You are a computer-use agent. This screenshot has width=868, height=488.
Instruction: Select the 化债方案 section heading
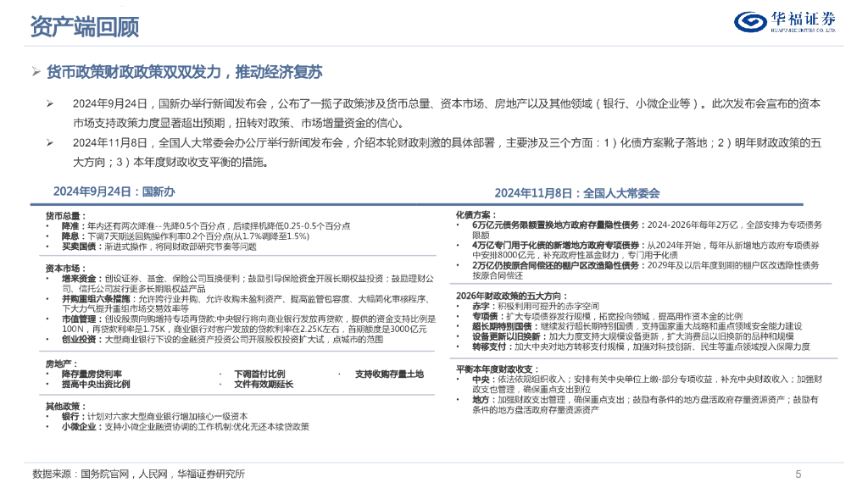tap(476, 214)
